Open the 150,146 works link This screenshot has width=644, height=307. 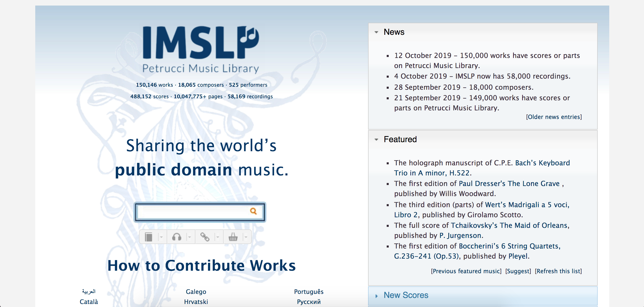[154, 85]
